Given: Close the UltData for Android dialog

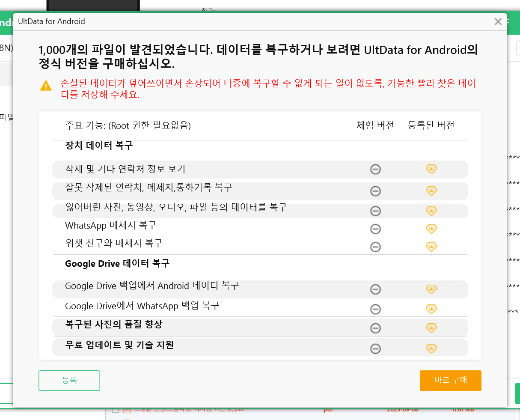Looking at the screenshot, I should [x=498, y=21].
